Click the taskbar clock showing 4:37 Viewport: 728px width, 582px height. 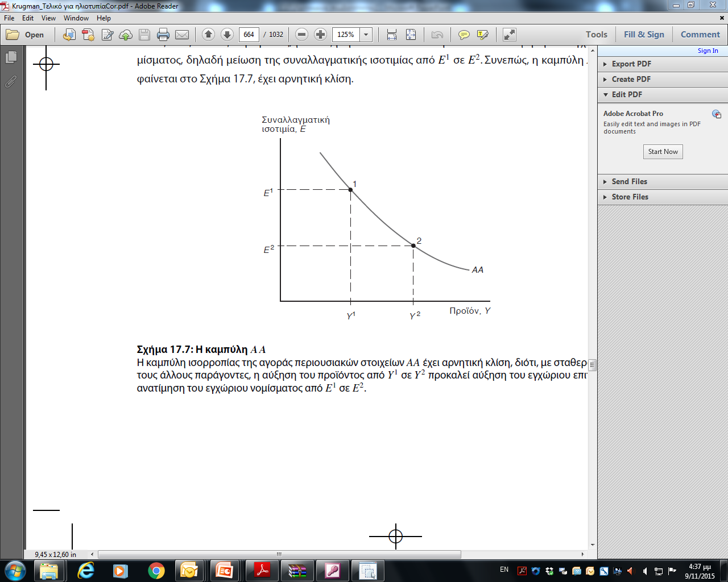pos(700,571)
